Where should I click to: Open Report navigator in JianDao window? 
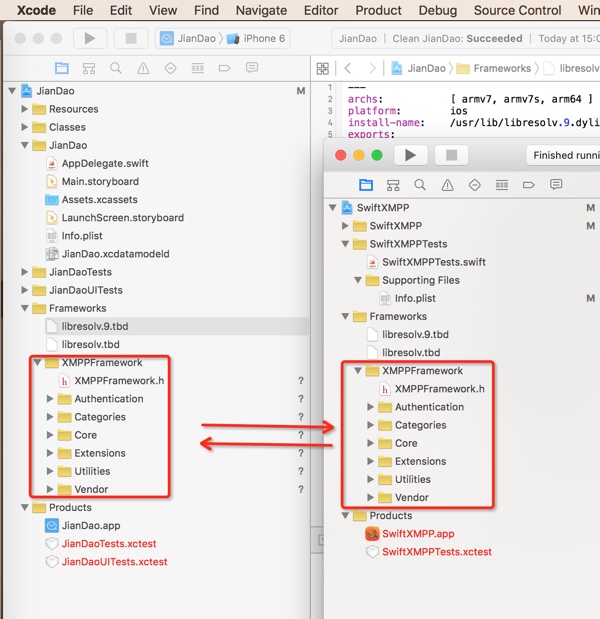click(252, 68)
